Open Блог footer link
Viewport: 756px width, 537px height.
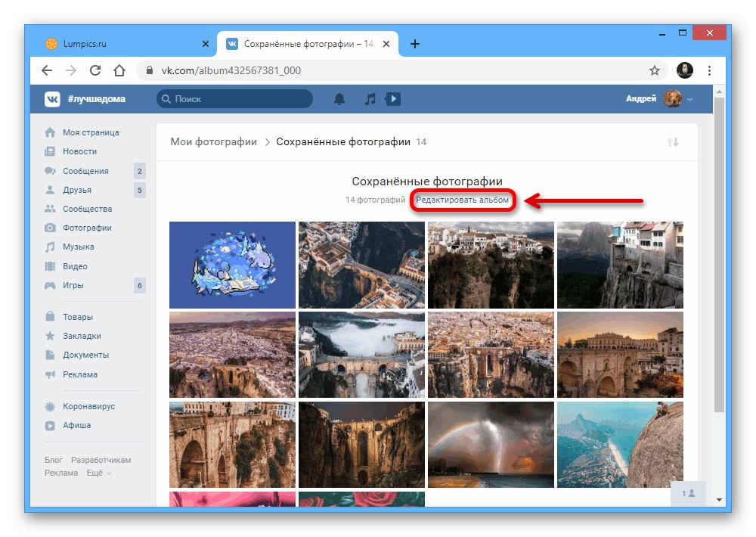[x=54, y=460]
